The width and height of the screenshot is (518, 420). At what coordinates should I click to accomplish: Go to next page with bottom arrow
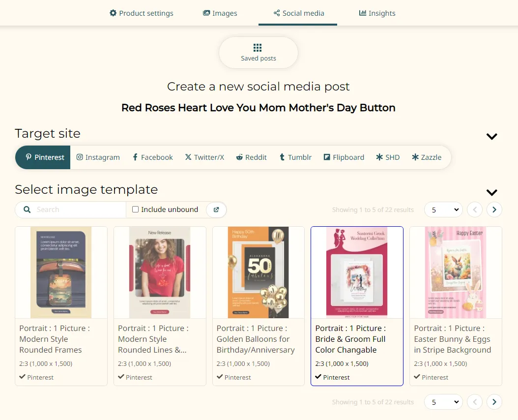(494, 402)
